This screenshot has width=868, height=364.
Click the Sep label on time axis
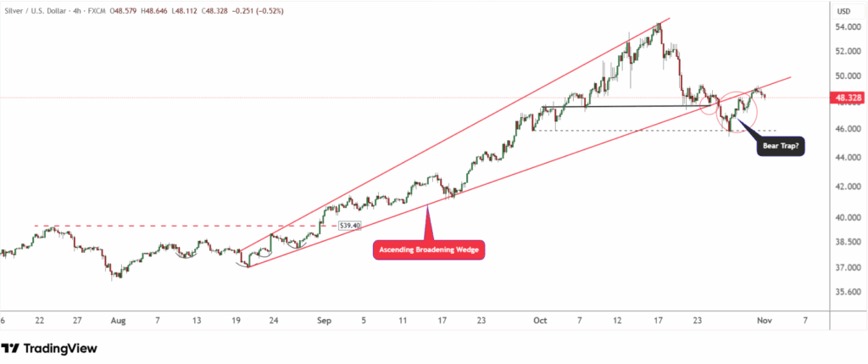tap(324, 322)
